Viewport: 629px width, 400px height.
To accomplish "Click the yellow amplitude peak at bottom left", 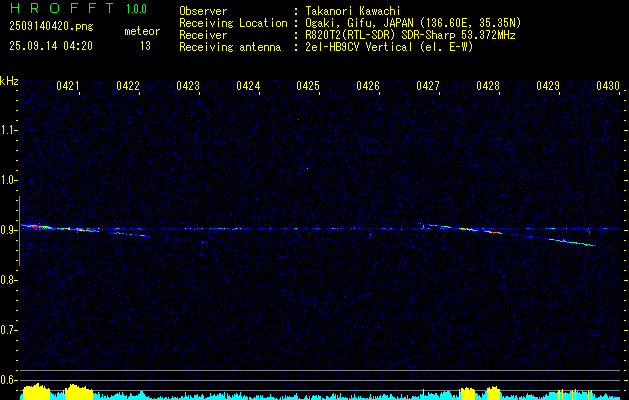I will coord(37,391).
